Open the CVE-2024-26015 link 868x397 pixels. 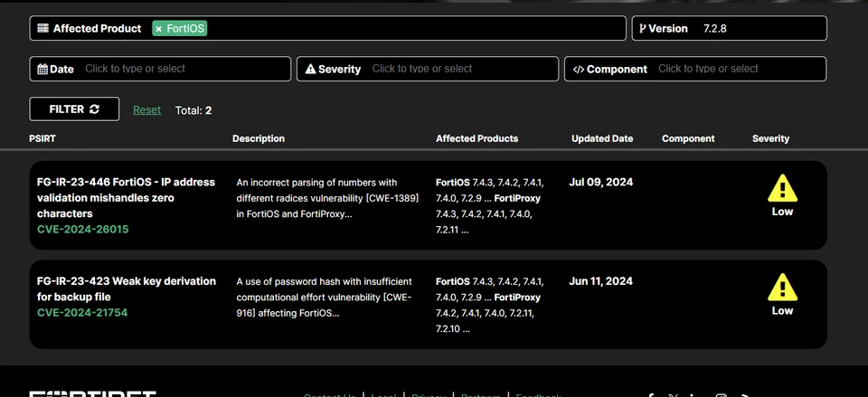click(x=82, y=229)
